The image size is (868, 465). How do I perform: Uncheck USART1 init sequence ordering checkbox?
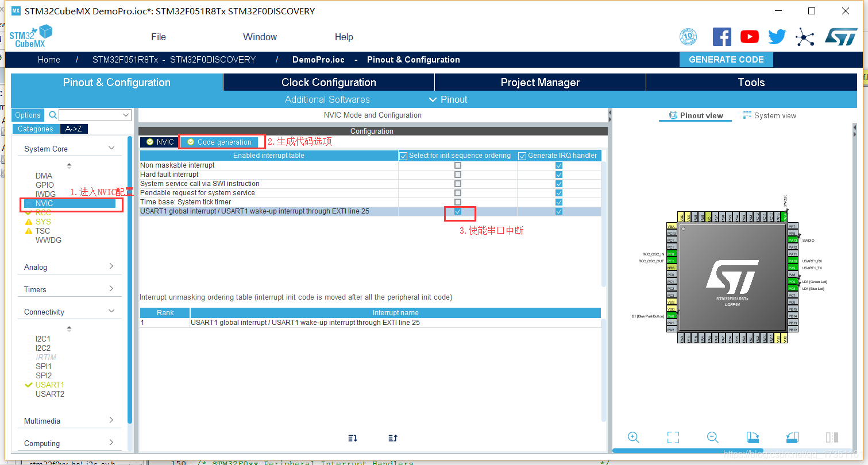point(458,211)
